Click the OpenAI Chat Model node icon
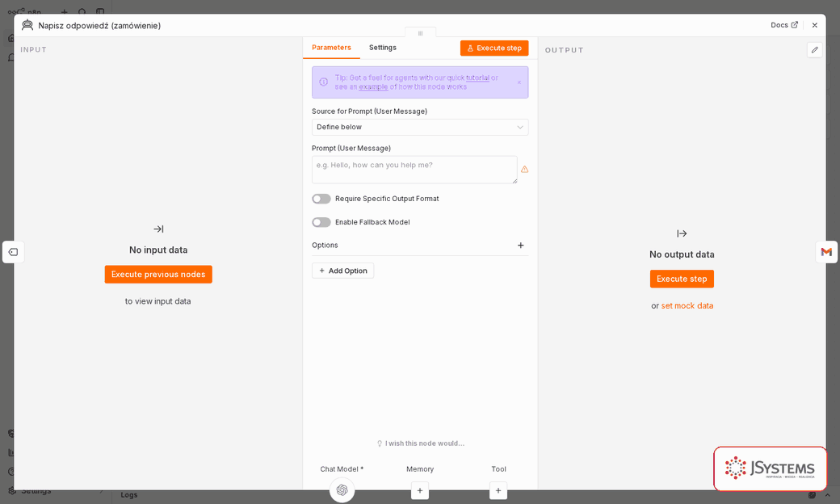Image resolution: width=840 pixels, height=504 pixels. [342, 489]
